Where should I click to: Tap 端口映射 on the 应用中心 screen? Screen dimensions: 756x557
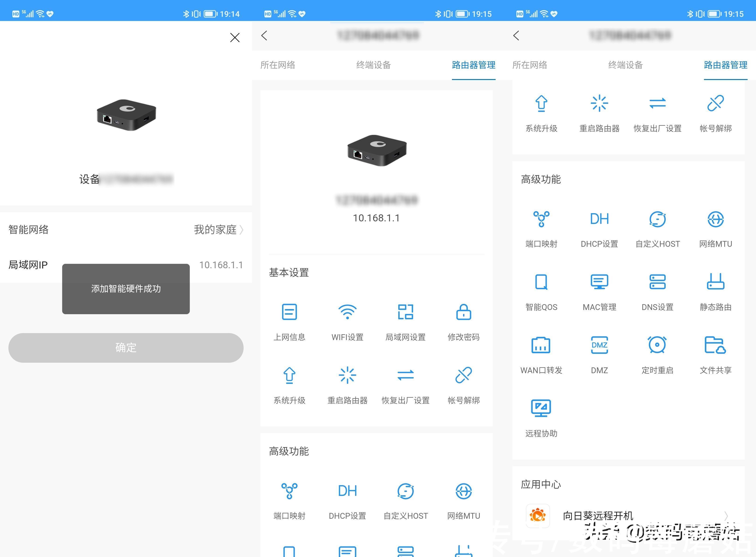click(x=541, y=229)
